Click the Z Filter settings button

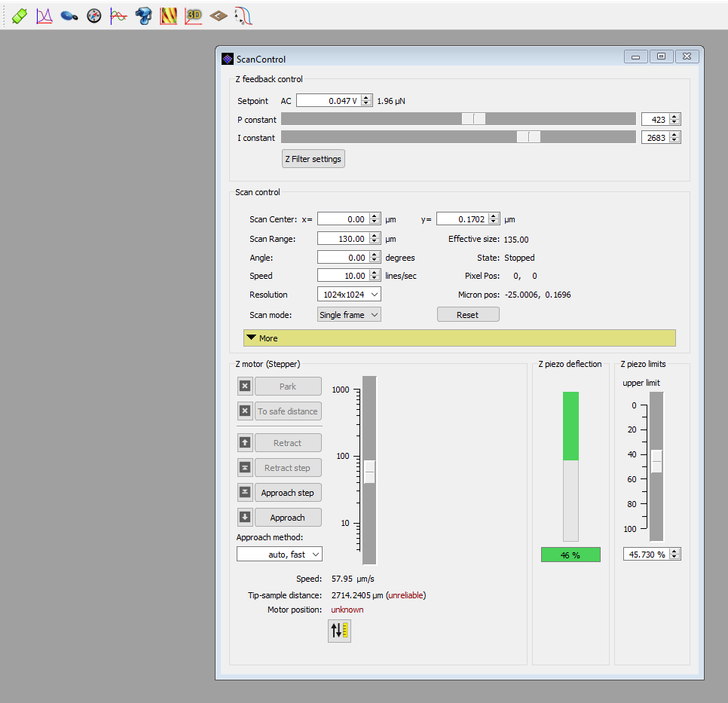pyautogui.click(x=313, y=159)
